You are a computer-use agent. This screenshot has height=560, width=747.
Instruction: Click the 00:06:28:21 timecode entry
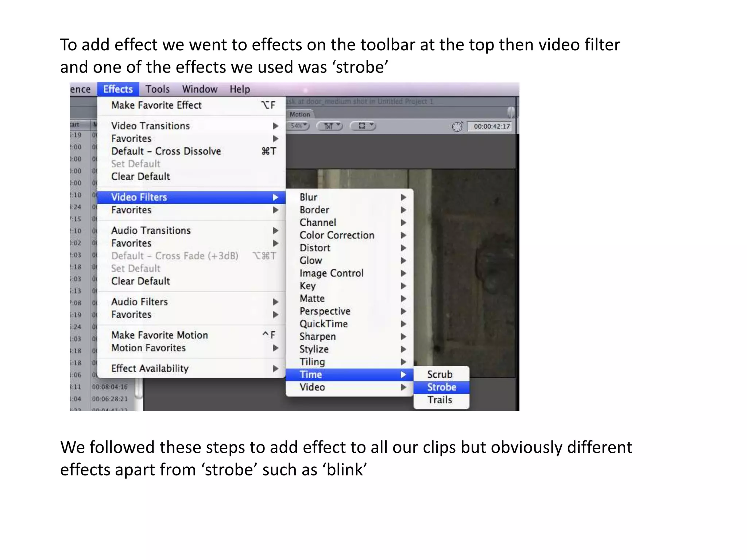tap(110, 399)
